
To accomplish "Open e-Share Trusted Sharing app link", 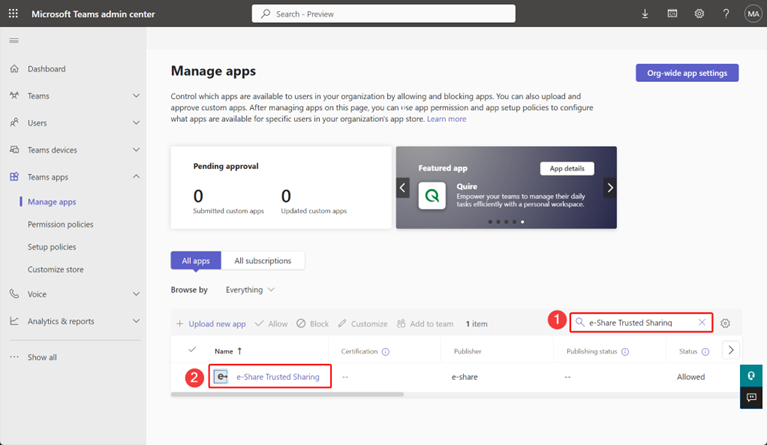I will [278, 377].
